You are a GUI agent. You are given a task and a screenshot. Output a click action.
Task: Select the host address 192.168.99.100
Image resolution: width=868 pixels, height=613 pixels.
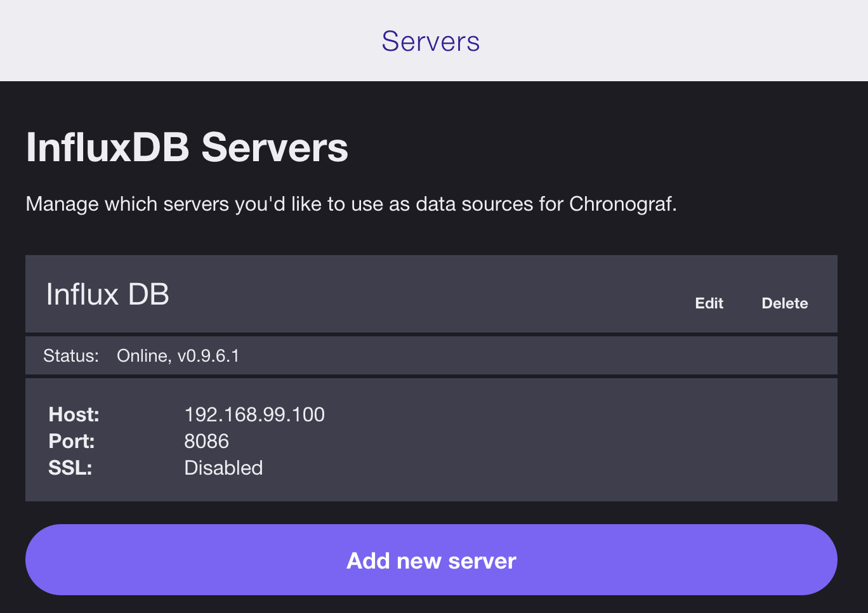coord(254,414)
